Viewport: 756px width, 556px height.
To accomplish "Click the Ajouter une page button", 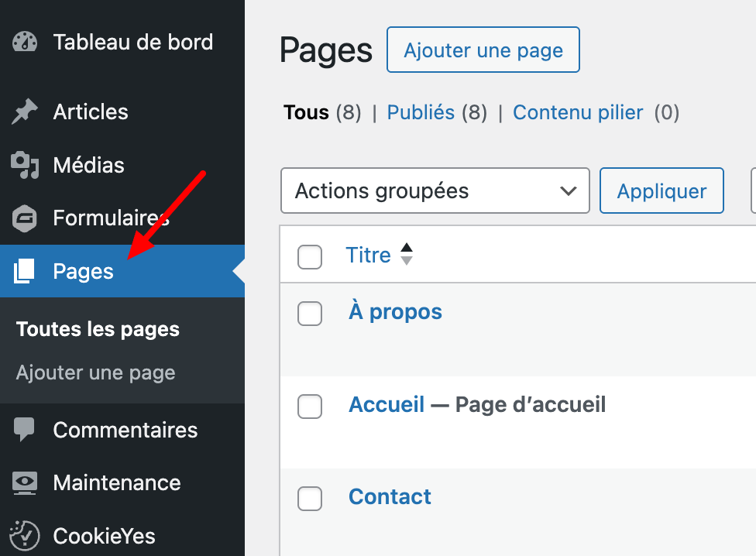I will pyautogui.click(x=483, y=50).
